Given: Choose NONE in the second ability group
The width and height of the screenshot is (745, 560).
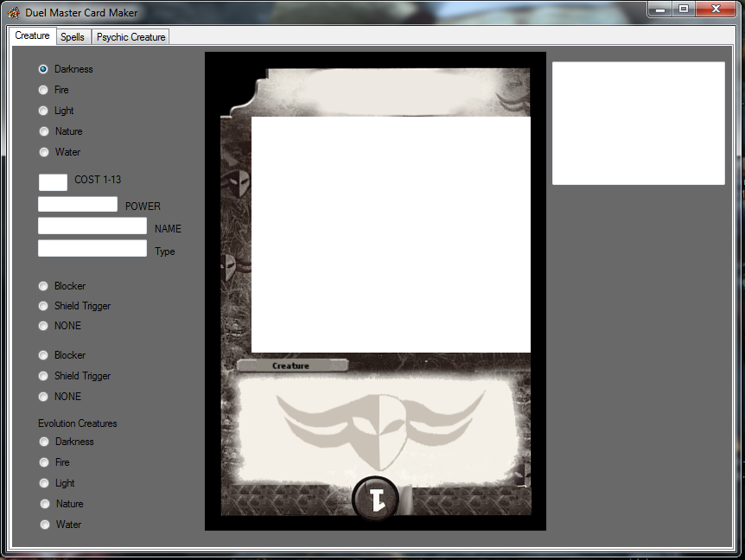Looking at the screenshot, I should pyautogui.click(x=43, y=397).
